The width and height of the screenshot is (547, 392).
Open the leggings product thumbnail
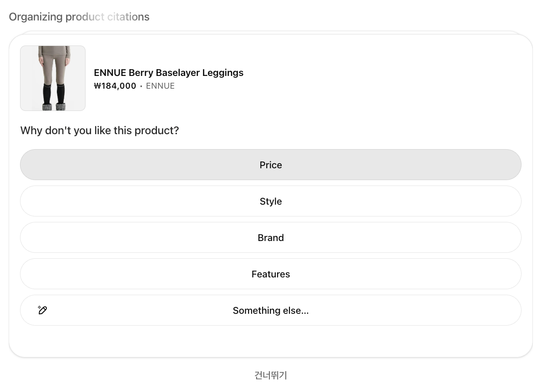(53, 78)
